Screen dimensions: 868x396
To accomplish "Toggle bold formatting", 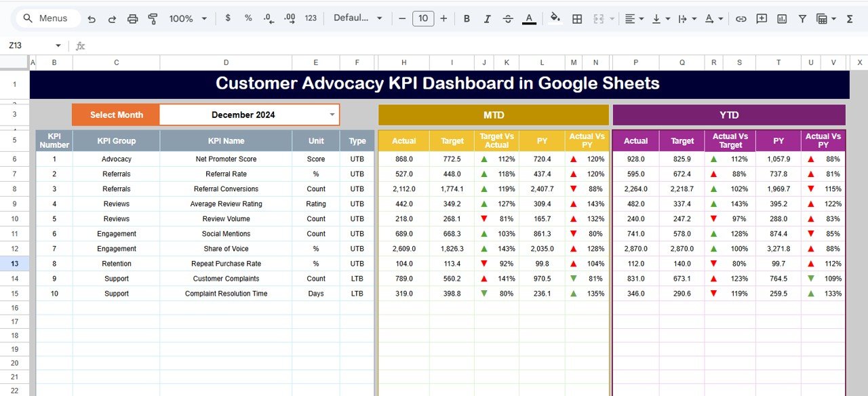I will click(467, 18).
